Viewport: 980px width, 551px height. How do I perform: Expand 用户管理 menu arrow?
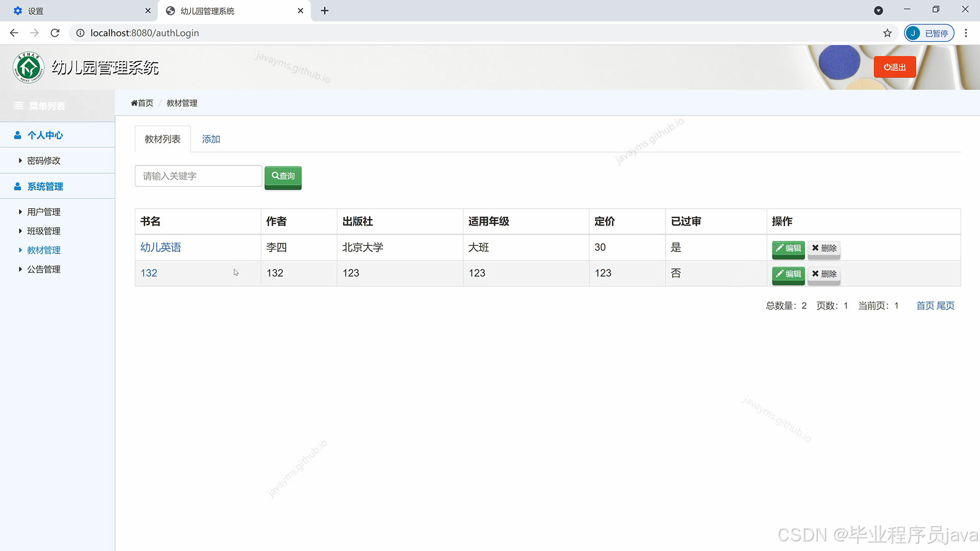(20, 212)
